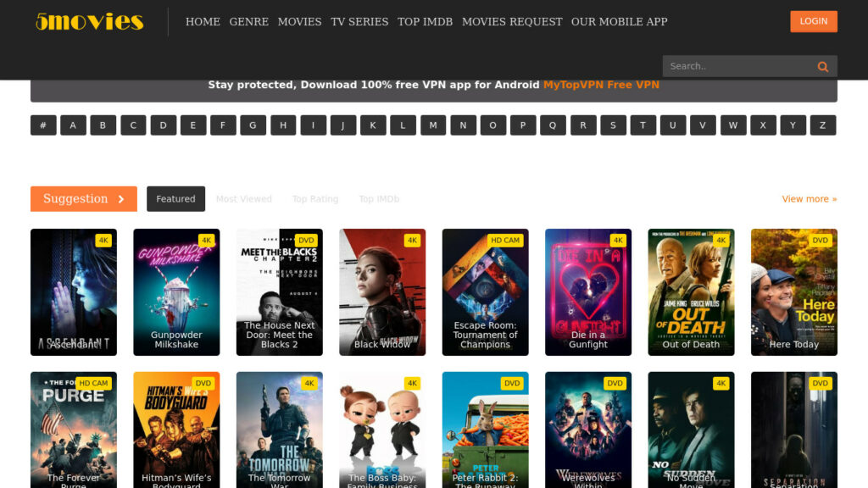Filter titles by letter U
The width and height of the screenshot is (868, 488).
click(673, 125)
